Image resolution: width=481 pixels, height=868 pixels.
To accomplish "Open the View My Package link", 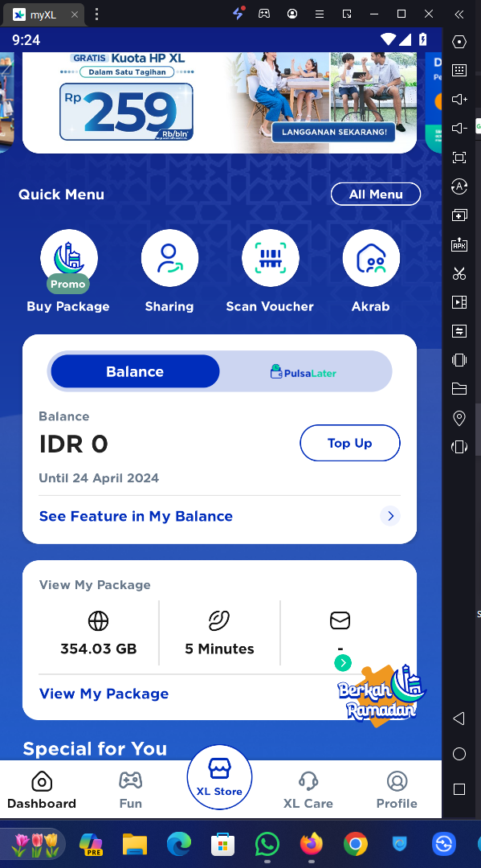I will coord(104,694).
